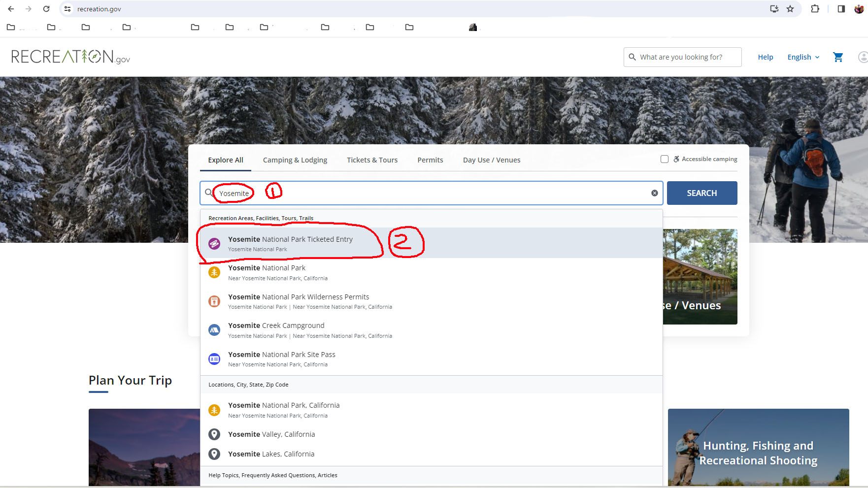This screenshot has width=868, height=488.
Task: Bookmark this page with the star icon
Action: click(790, 9)
